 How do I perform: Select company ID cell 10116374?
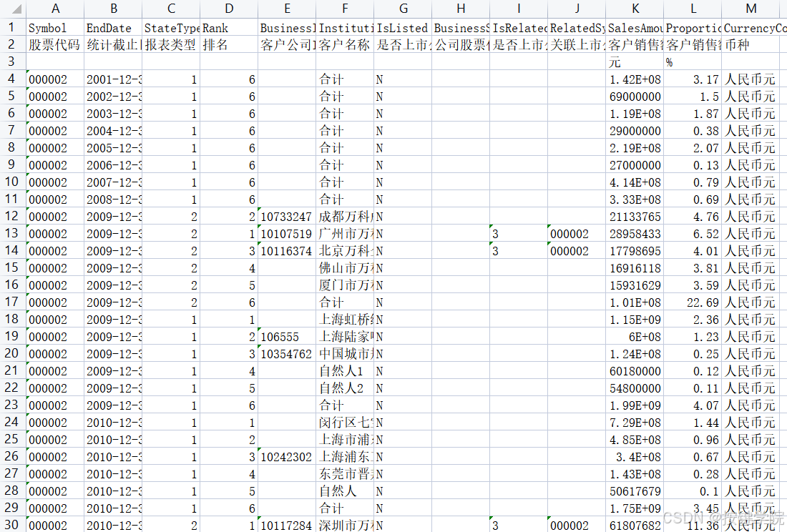[x=287, y=251]
